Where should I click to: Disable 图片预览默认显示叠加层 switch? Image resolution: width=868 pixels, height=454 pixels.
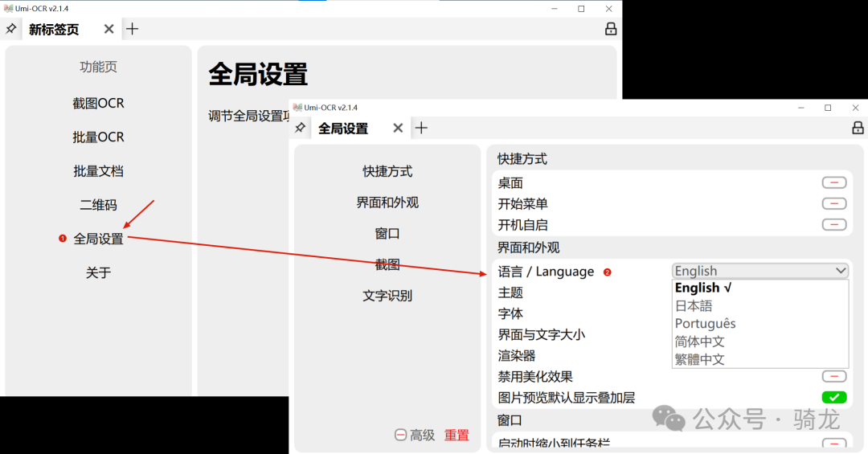(834, 398)
